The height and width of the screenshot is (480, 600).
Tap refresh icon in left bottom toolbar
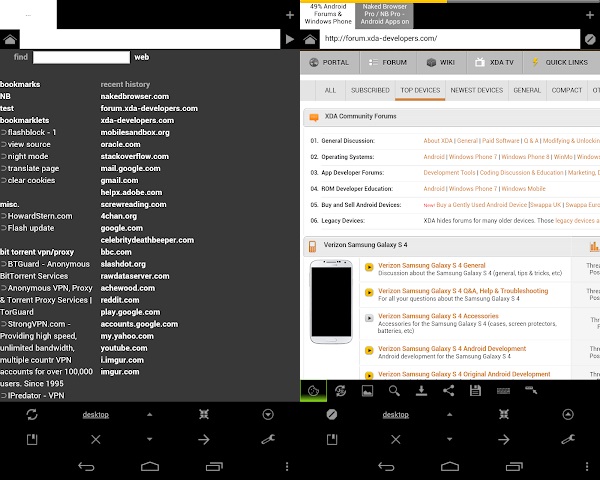coord(32,414)
